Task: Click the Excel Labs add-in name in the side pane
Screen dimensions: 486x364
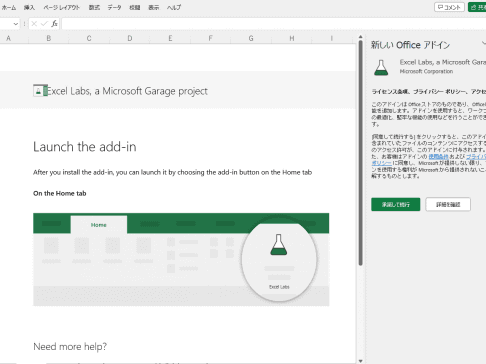Action: pos(443,62)
